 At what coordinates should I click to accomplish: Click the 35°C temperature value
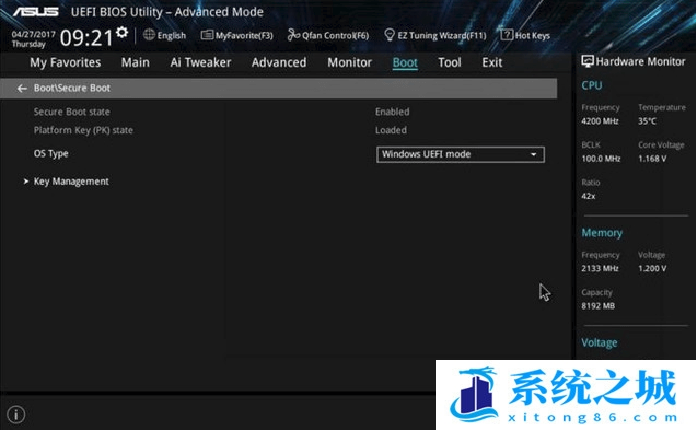click(x=647, y=121)
